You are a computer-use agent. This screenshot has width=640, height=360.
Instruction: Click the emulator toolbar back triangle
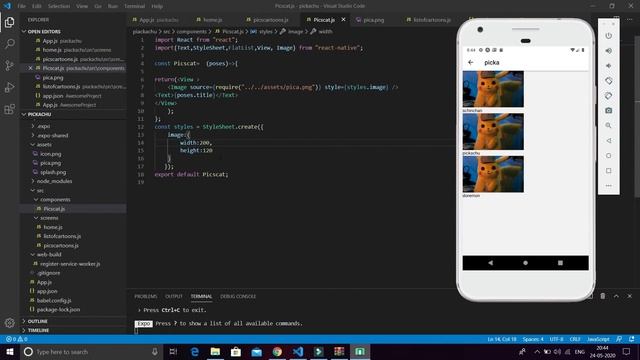coord(609,141)
